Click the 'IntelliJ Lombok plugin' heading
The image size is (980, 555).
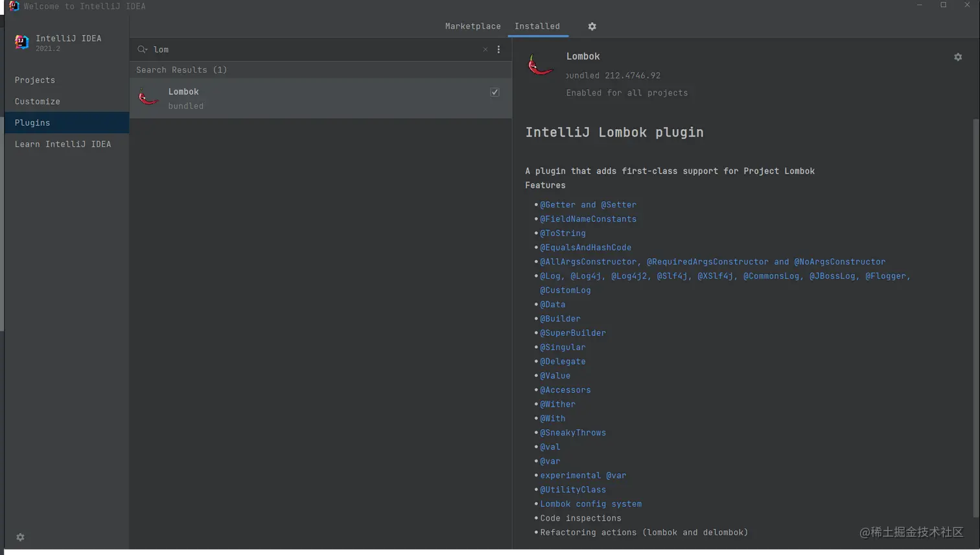(614, 132)
